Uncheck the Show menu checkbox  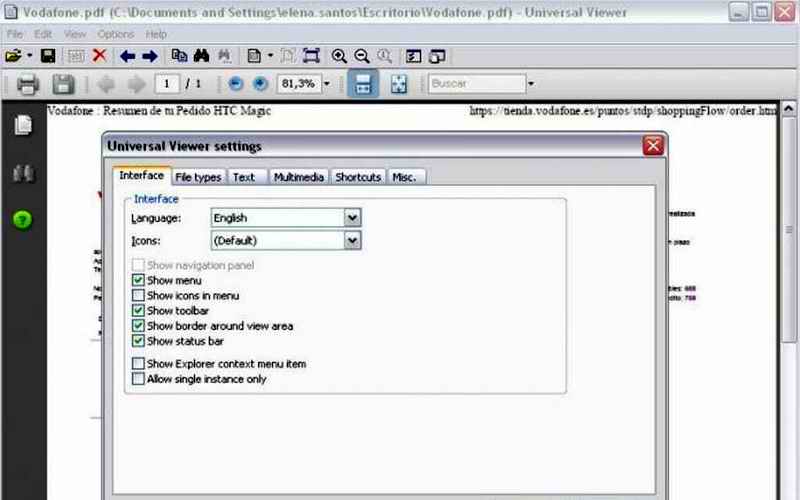[x=138, y=281]
